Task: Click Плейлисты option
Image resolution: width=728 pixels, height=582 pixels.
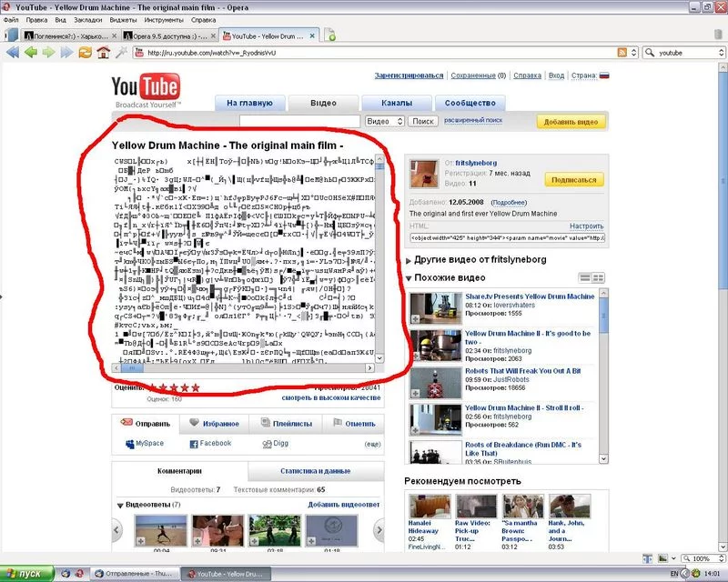Action: pos(286,423)
